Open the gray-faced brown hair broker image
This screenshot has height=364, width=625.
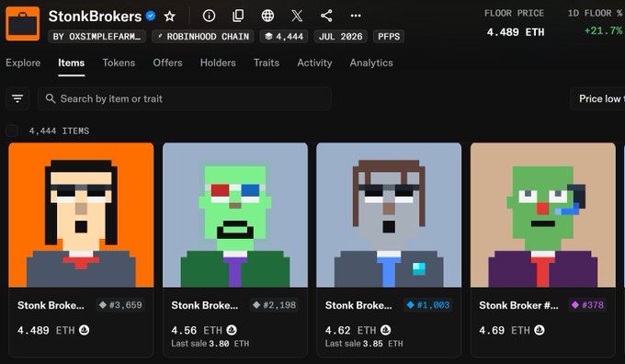click(x=389, y=215)
